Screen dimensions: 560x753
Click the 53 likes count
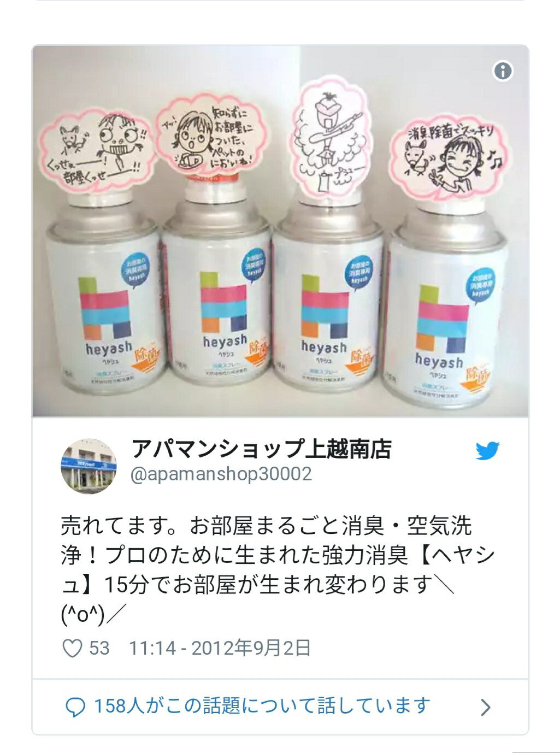[99, 649]
